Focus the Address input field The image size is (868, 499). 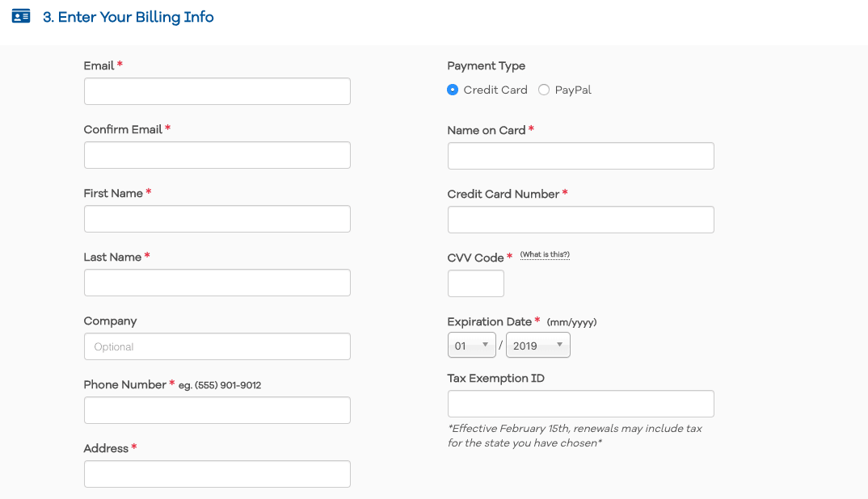[x=217, y=474]
